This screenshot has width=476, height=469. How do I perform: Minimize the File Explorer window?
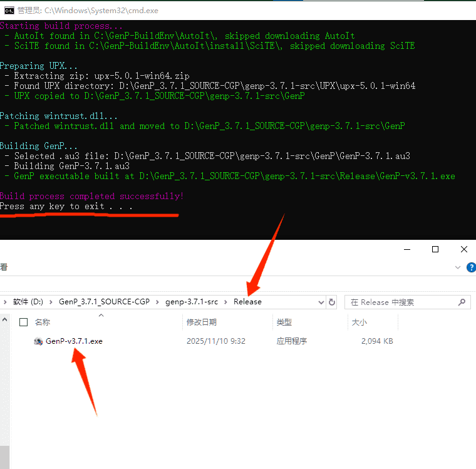click(407, 249)
